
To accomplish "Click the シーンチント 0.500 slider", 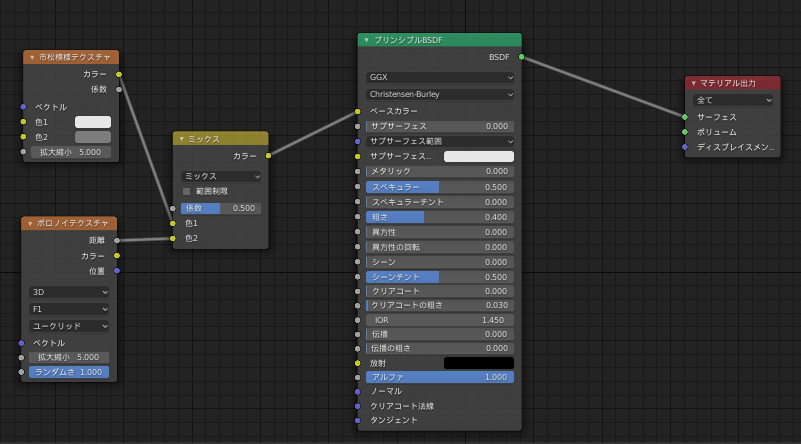I will pyautogui.click(x=440, y=277).
